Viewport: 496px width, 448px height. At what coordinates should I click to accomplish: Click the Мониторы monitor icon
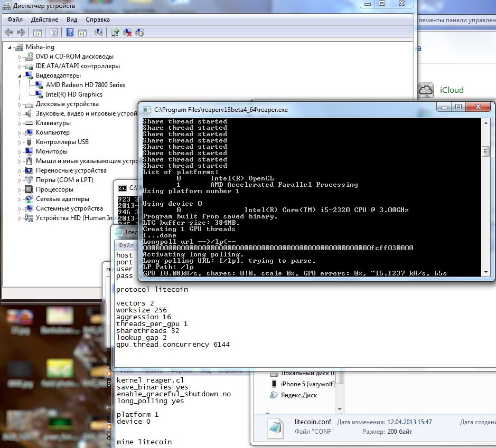tap(29, 151)
